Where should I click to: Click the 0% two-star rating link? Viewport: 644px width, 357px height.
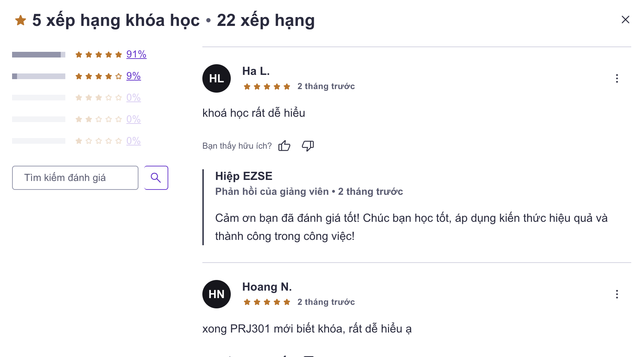tap(133, 119)
